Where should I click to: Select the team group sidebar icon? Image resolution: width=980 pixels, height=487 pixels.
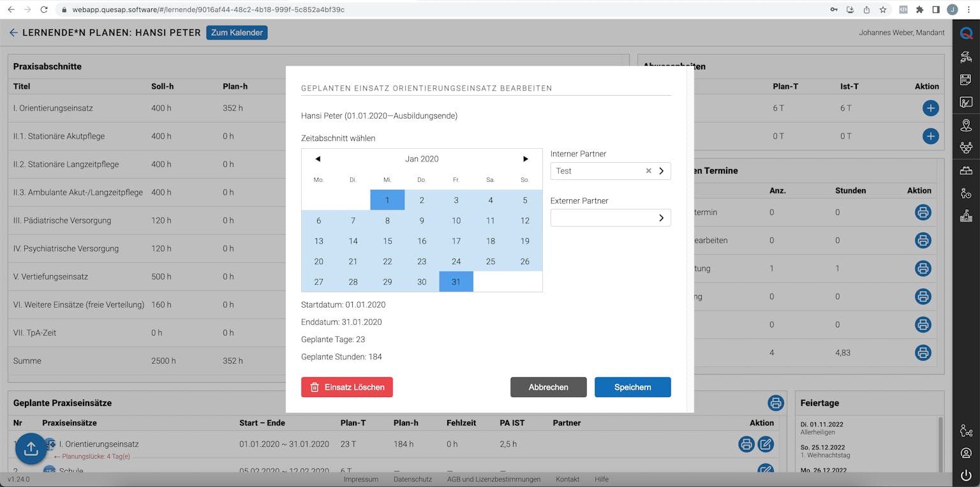point(965,147)
